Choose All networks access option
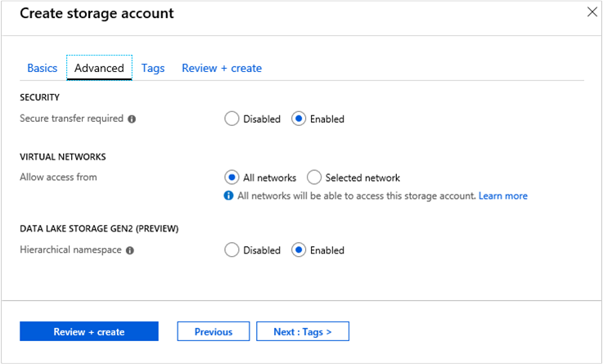Image resolution: width=603 pixels, height=364 pixels. coord(232,178)
